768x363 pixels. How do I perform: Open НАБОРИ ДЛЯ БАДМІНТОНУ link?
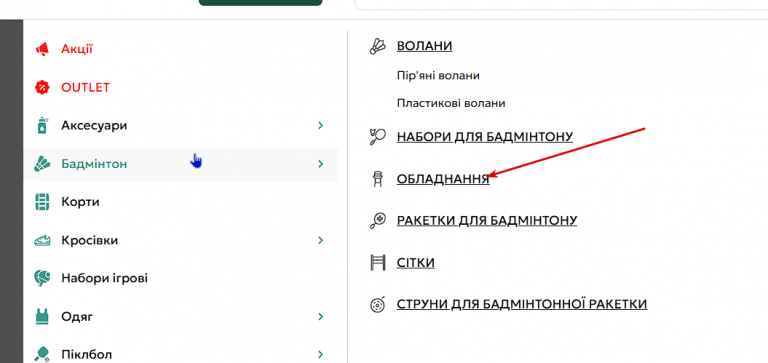[485, 137]
